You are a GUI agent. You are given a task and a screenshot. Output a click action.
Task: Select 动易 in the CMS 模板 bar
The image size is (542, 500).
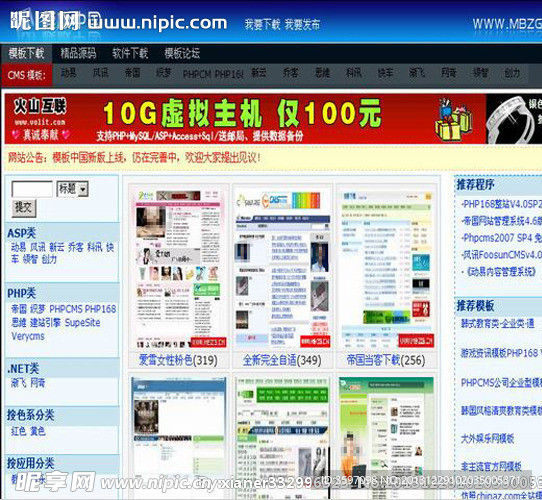[68, 73]
